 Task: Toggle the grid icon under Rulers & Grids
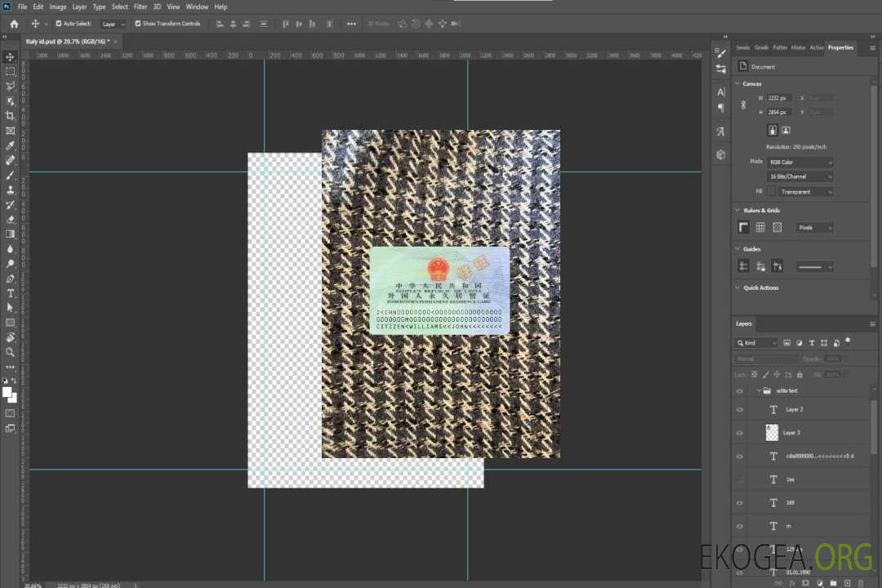[760, 227]
